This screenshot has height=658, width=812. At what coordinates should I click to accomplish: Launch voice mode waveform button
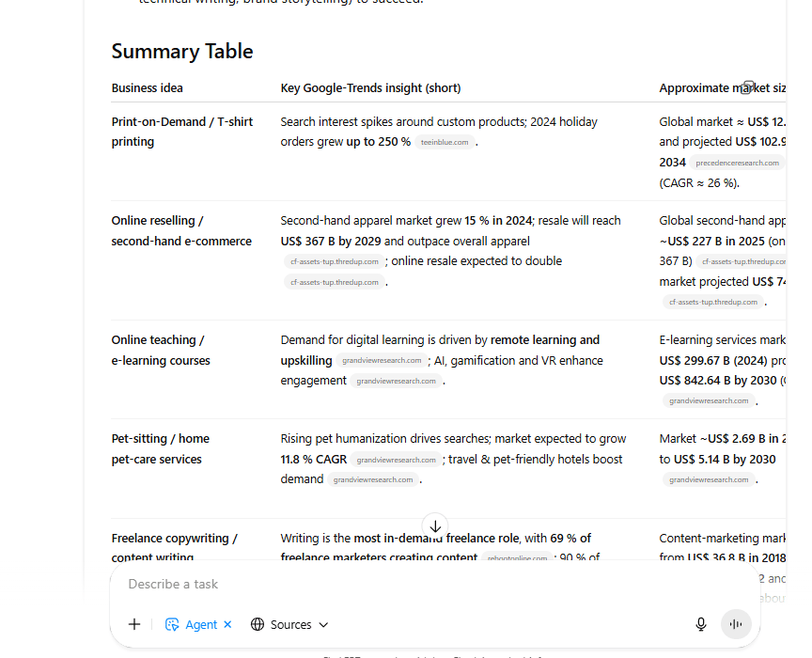pos(736,624)
